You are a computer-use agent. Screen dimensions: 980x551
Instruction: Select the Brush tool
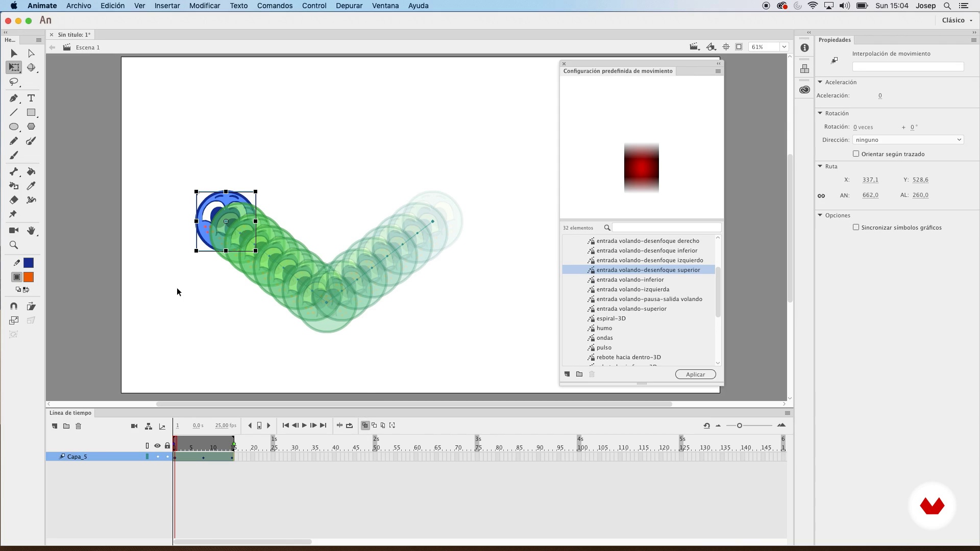point(14,155)
